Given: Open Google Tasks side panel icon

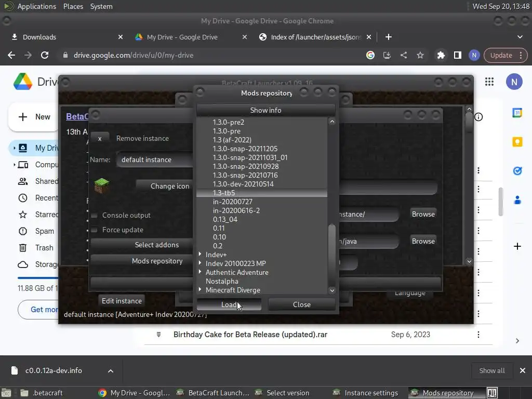Looking at the screenshot, I should pyautogui.click(x=517, y=170).
